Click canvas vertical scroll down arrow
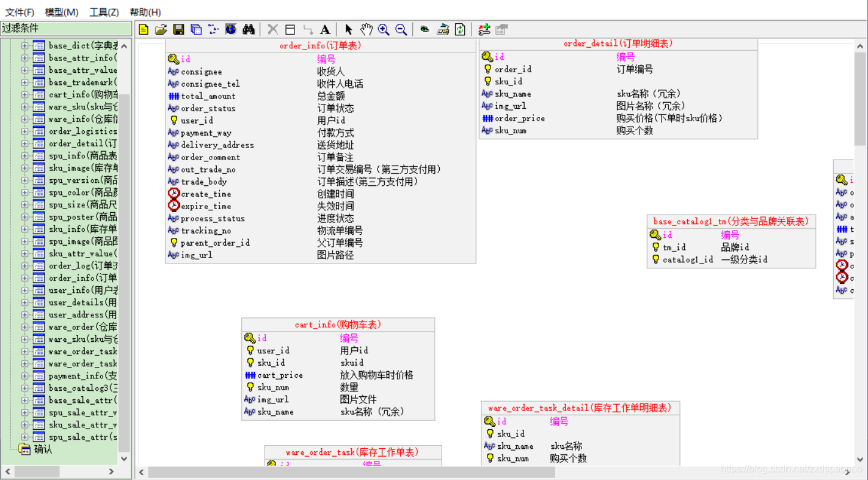 click(860, 459)
